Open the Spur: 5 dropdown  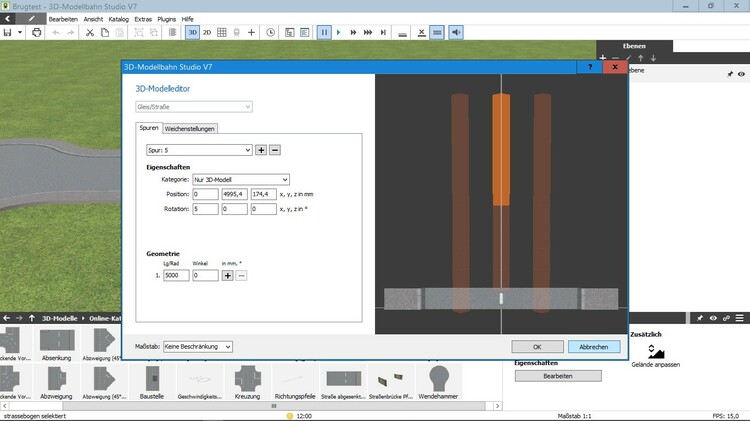click(199, 150)
